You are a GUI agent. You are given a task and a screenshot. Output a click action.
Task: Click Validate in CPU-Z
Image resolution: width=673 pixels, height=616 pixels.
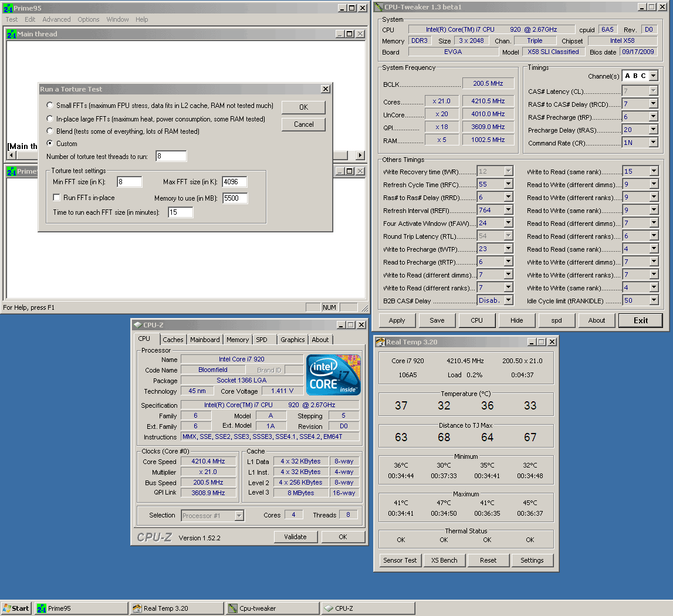click(x=295, y=537)
